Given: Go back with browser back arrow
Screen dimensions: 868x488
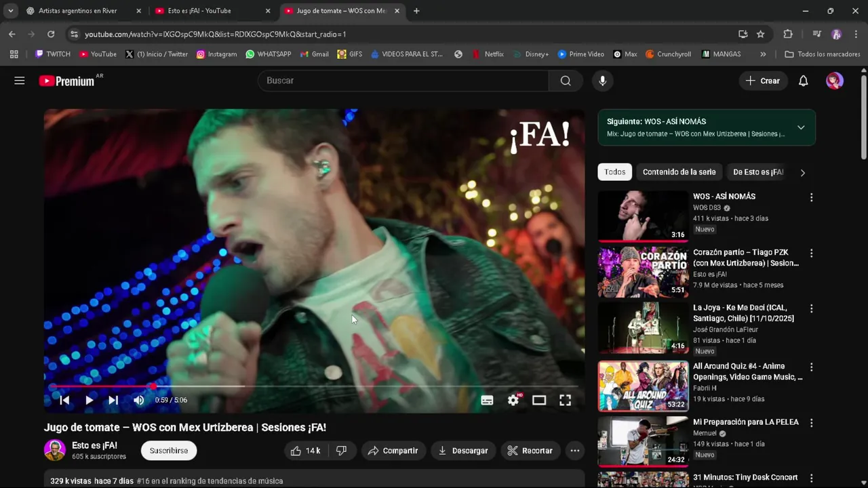Looking at the screenshot, I should [12, 34].
